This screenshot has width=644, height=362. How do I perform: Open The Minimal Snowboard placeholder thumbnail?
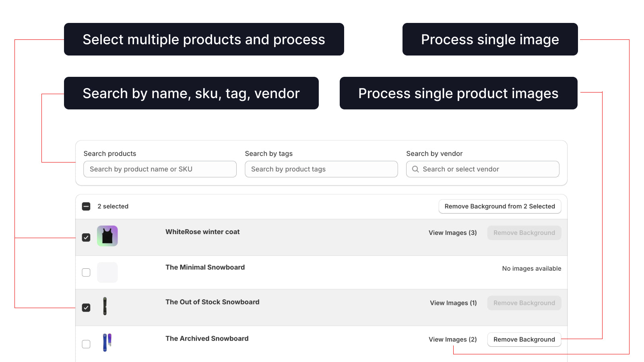click(107, 272)
